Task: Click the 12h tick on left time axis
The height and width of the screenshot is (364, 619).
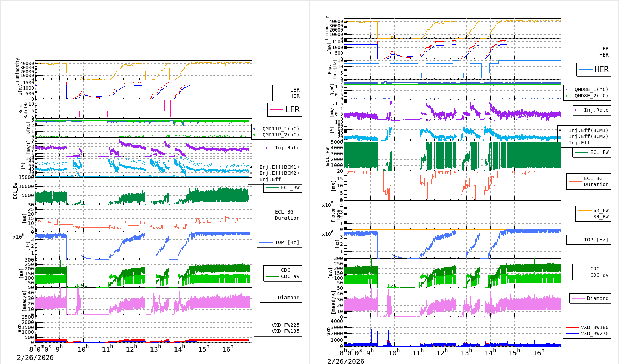Action: pos(131,349)
